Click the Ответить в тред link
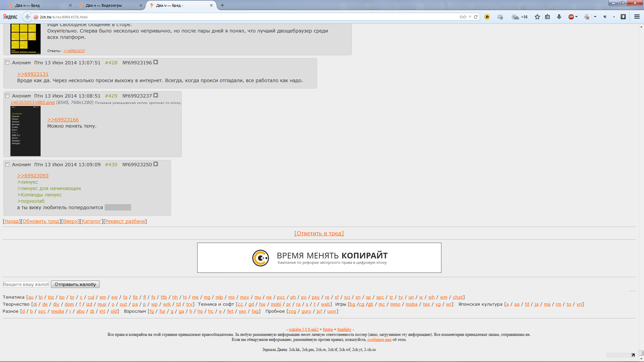 point(319,233)
